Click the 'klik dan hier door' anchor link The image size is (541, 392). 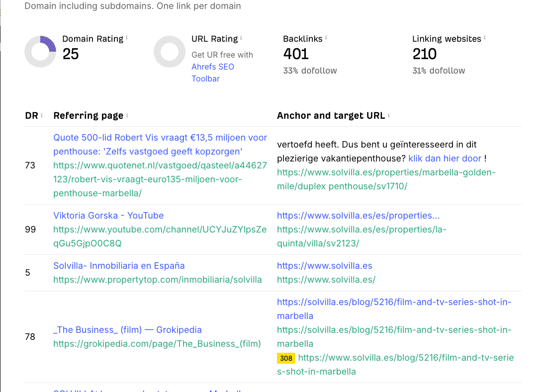point(445,158)
